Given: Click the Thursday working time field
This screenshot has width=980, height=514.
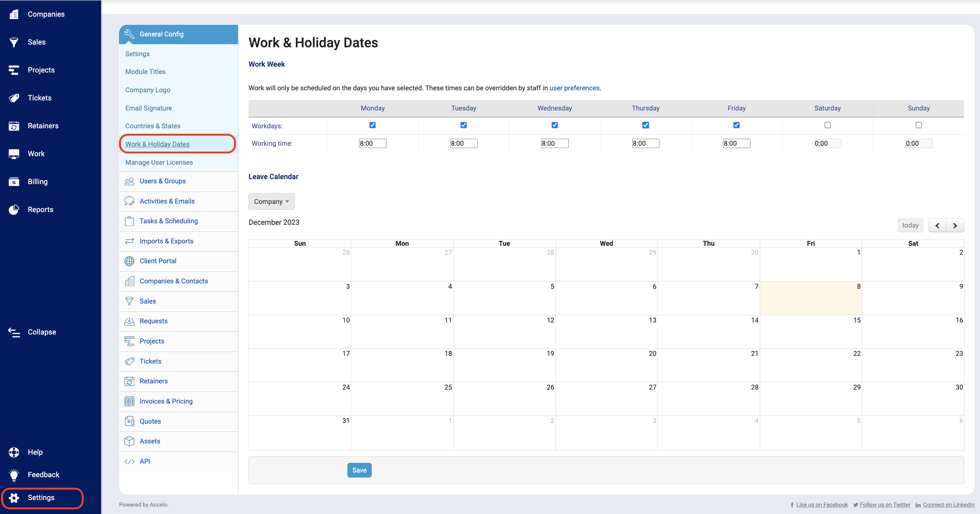Looking at the screenshot, I should click(645, 143).
